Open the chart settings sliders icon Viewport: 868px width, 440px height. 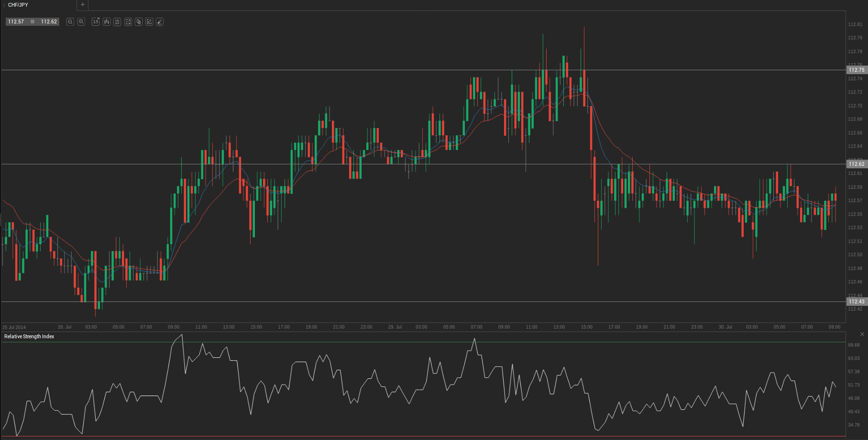pos(117,22)
